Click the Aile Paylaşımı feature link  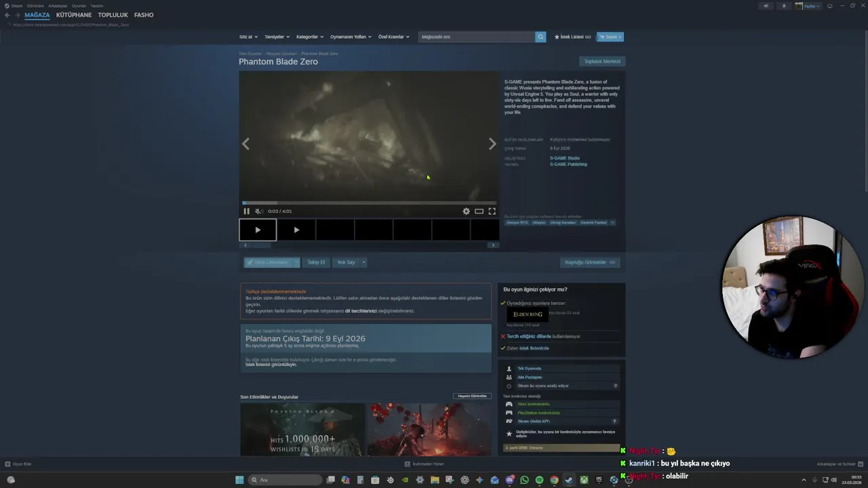(530, 377)
